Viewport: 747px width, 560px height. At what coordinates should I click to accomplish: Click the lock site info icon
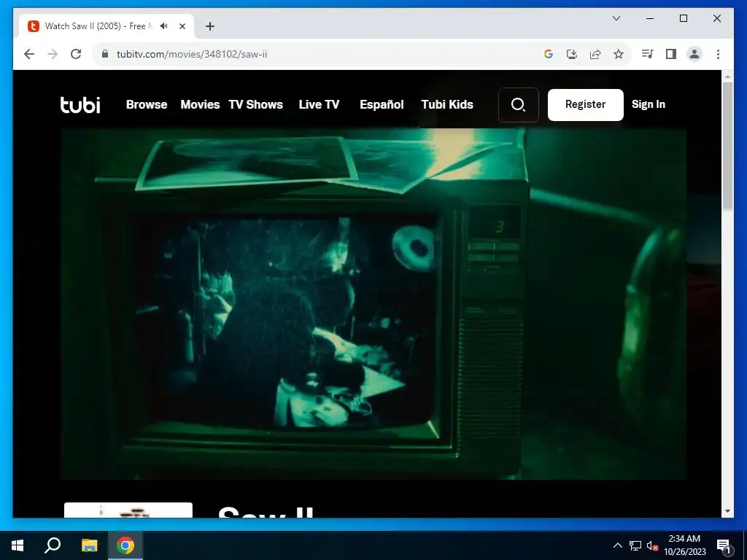pyautogui.click(x=105, y=54)
